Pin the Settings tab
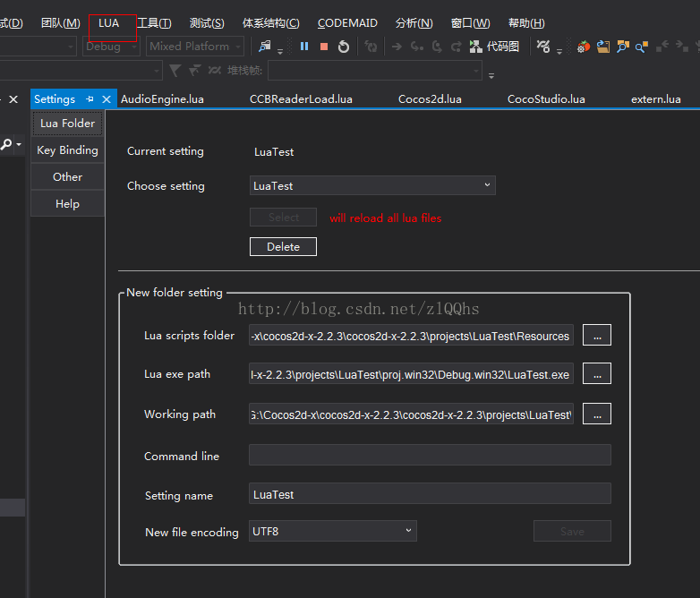Viewport: 700px width, 598px height. [90, 99]
